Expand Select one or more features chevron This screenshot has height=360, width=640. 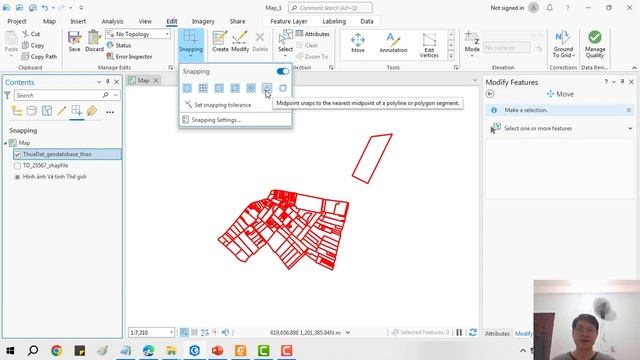click(630, 129)
